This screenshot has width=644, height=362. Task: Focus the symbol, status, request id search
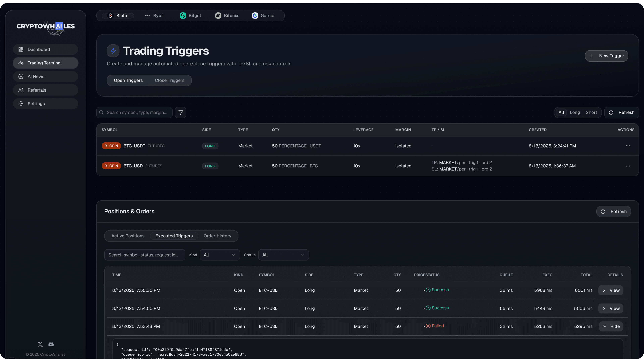[145, 255]
